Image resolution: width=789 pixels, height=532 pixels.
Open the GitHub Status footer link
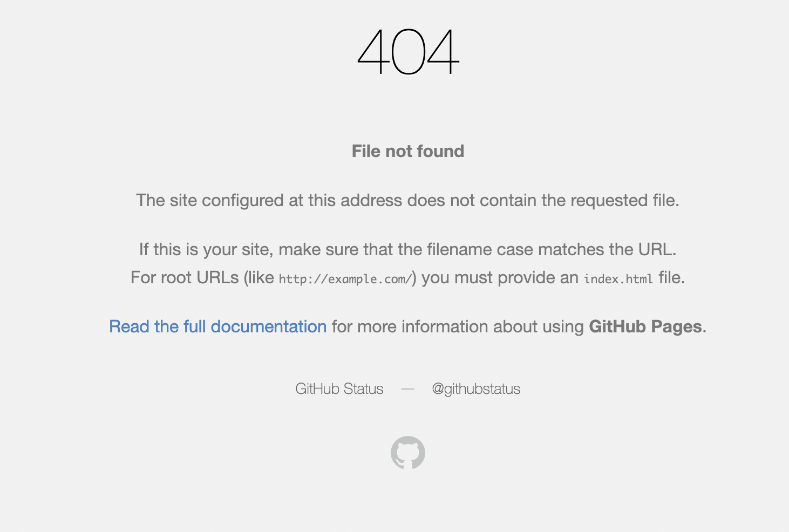click(339, 389)
